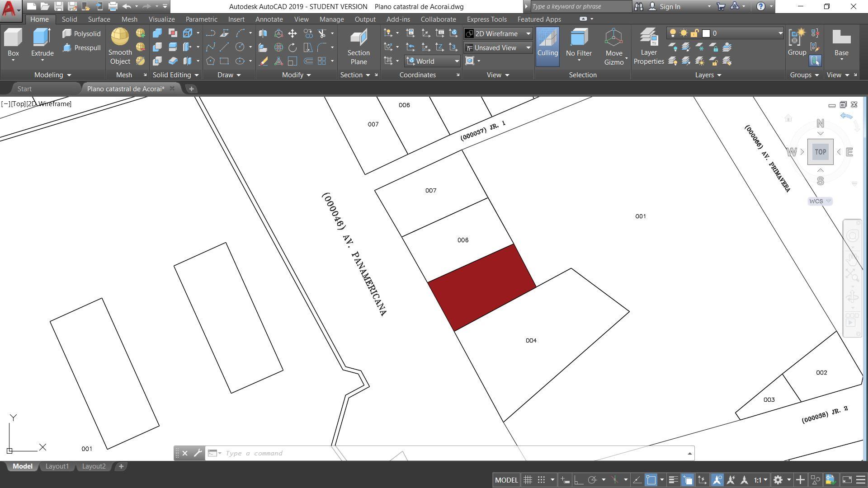Choose the Presspull tool
The height and width of the screenshot is (488, 868).
coord(81,48)
